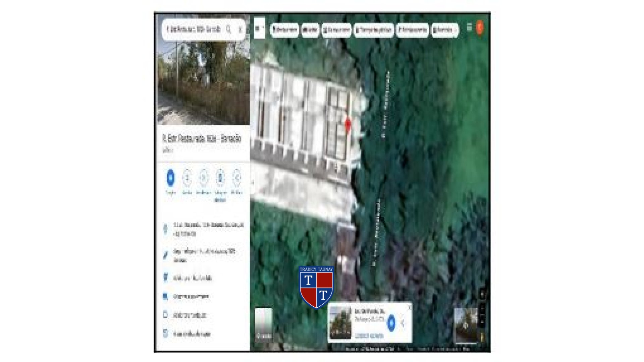Open the Street View thumbnail at bottom right

(x=466, y=325)
